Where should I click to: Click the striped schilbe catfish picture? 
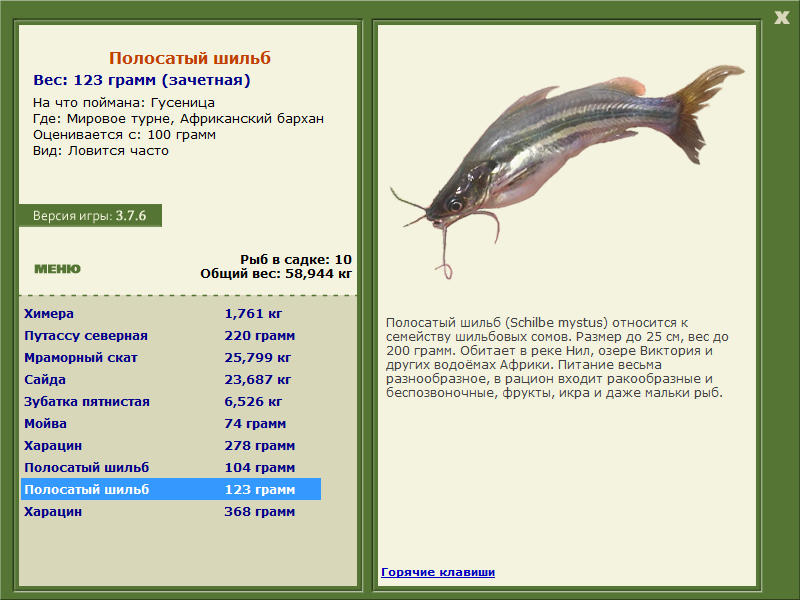566,171
